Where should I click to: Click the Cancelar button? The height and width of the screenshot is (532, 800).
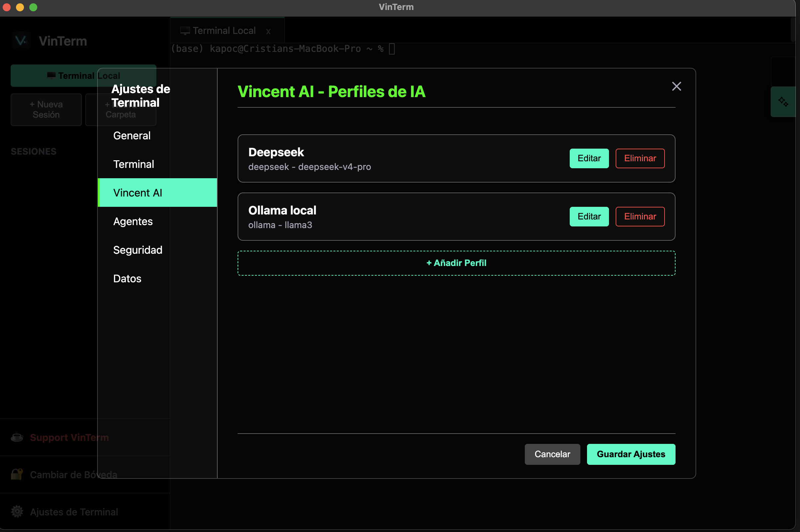[552, 454]
